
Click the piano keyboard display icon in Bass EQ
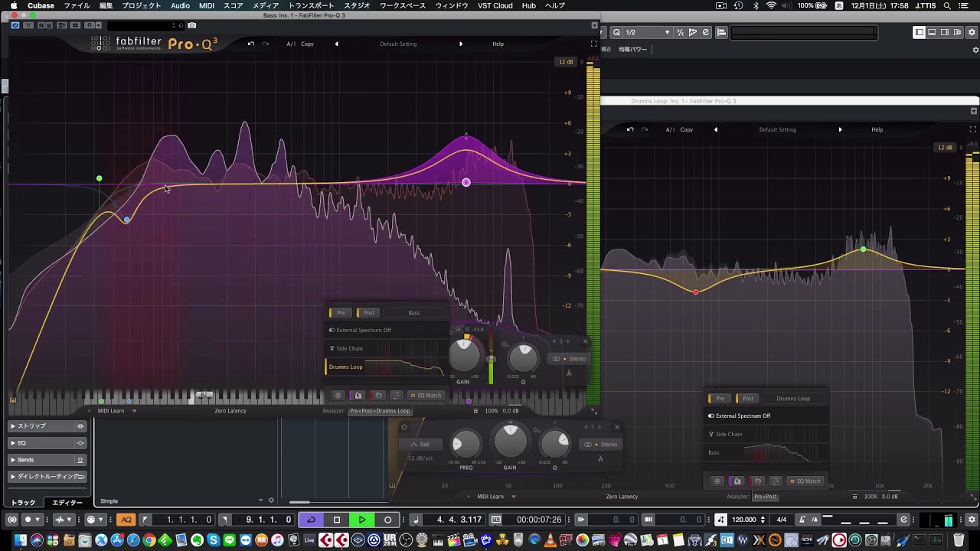pyautogui.click(x=13, y=399)
